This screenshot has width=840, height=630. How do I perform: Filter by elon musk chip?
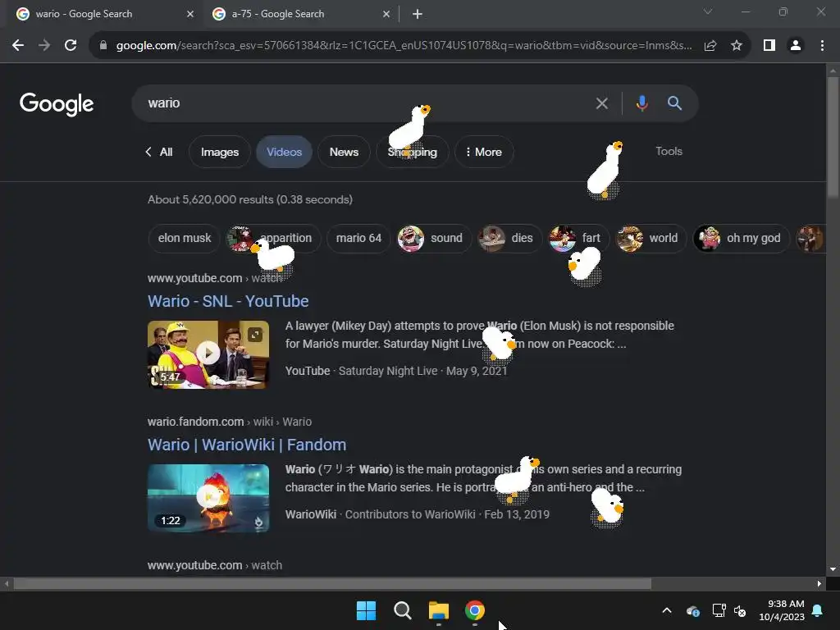[x=185, y=238]
